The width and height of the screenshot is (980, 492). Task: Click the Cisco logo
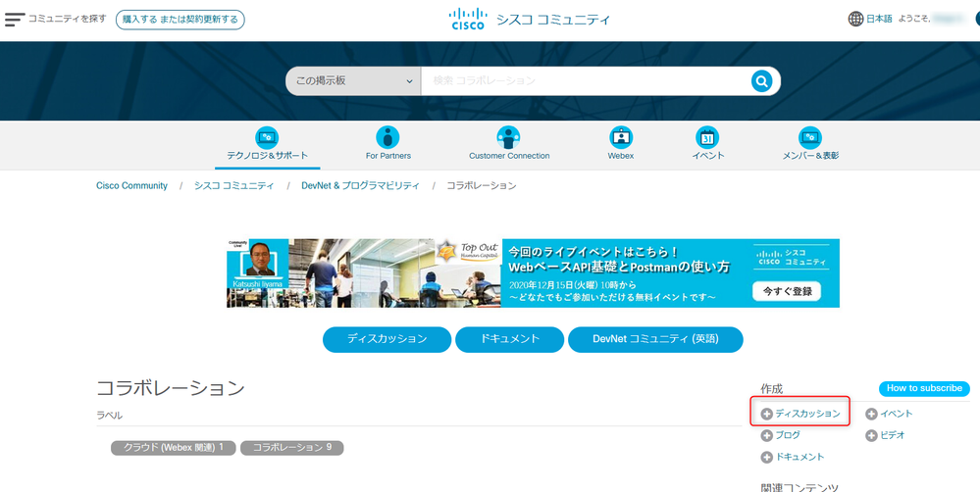point(468,19)
